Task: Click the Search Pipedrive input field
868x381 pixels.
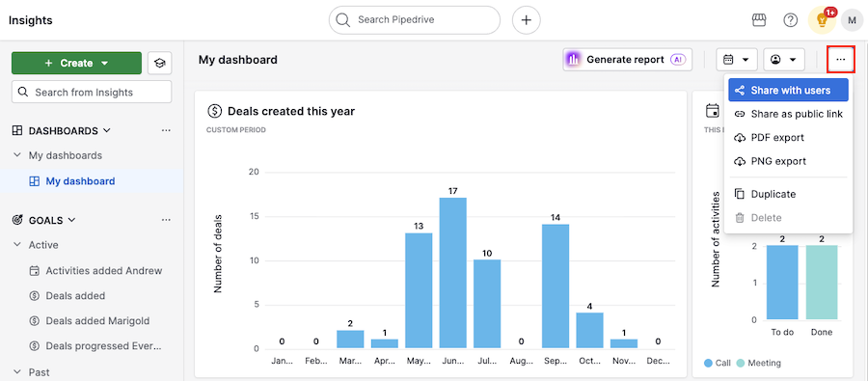Action: tap(415, 20)
